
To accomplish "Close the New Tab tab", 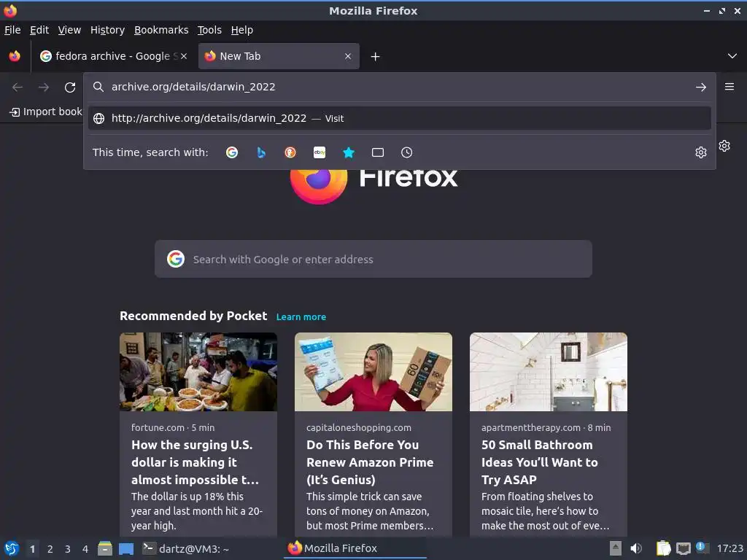I will 348,56.
